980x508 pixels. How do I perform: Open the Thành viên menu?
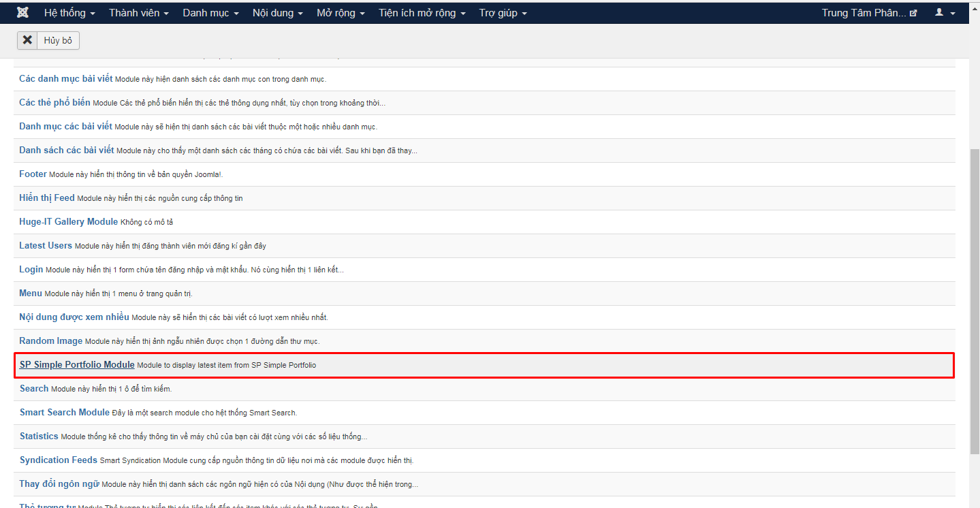(x=139, y=13)
